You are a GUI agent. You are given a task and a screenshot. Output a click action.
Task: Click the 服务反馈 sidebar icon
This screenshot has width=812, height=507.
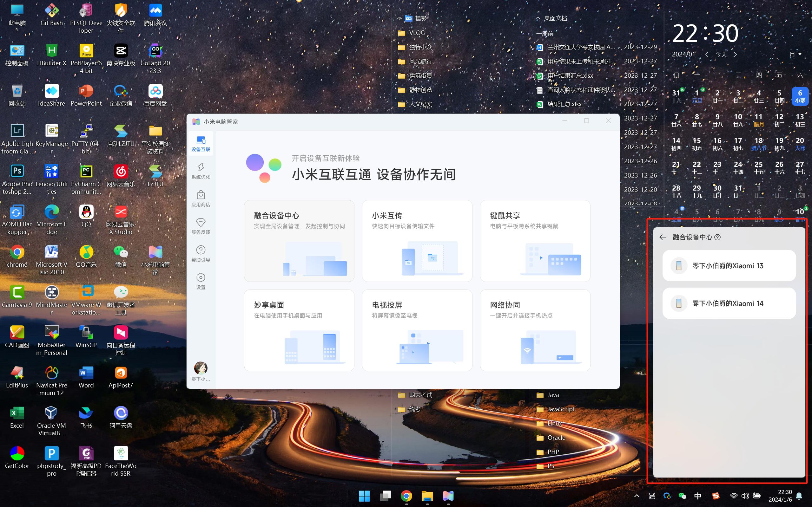[x=201, y=226]
